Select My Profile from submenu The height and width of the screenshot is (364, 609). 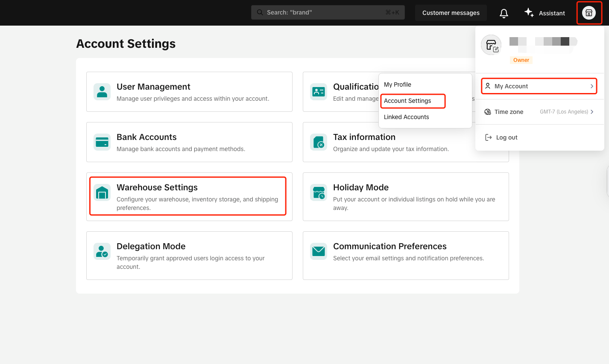[x=398, y=84]
